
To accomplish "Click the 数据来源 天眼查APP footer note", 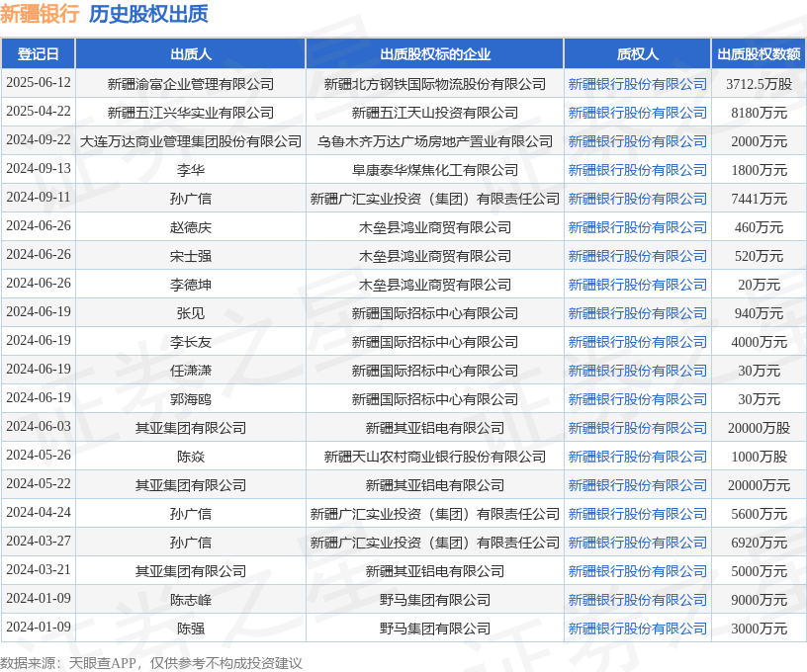I will [151, 663].
